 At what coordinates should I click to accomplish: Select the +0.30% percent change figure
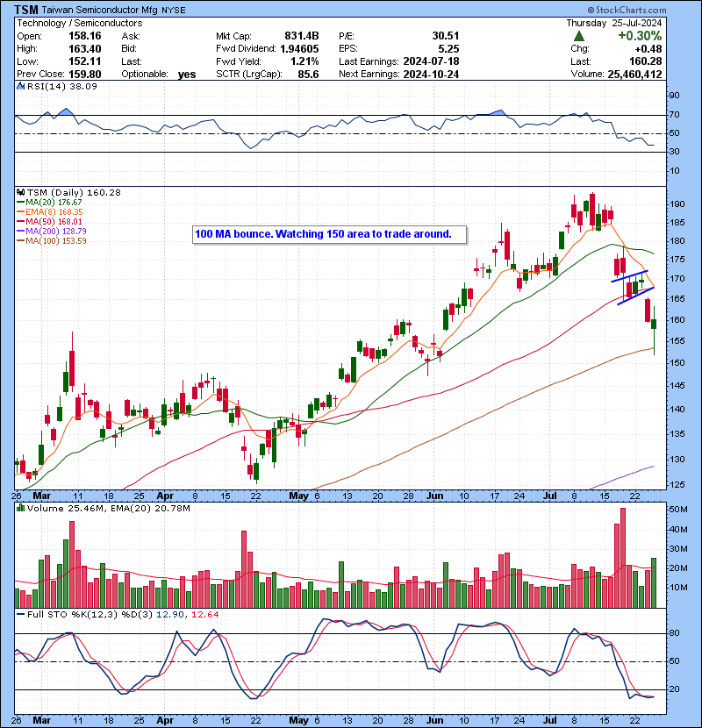[640, 36]
